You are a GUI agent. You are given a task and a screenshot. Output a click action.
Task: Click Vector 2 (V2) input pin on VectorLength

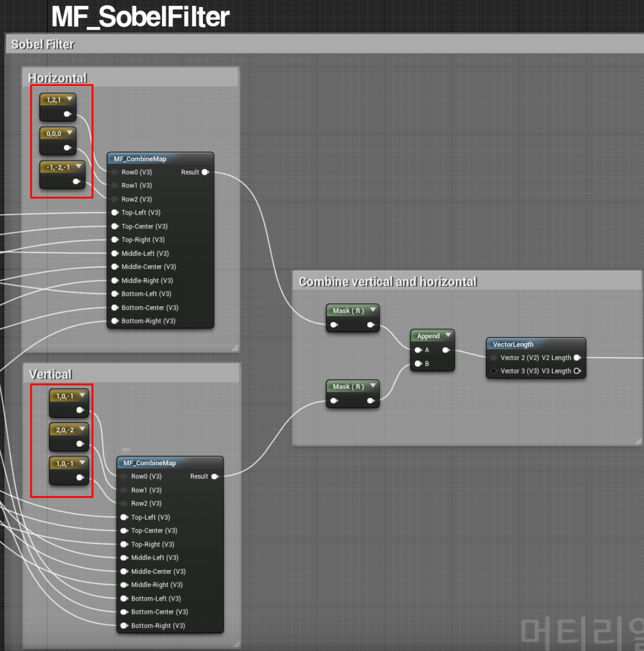click(x=494, y=358)
